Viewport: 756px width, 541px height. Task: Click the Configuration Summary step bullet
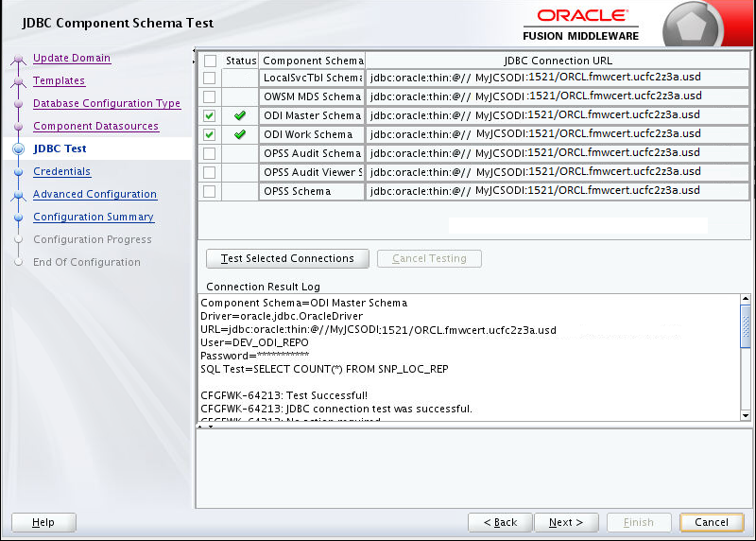click(18, 218)
